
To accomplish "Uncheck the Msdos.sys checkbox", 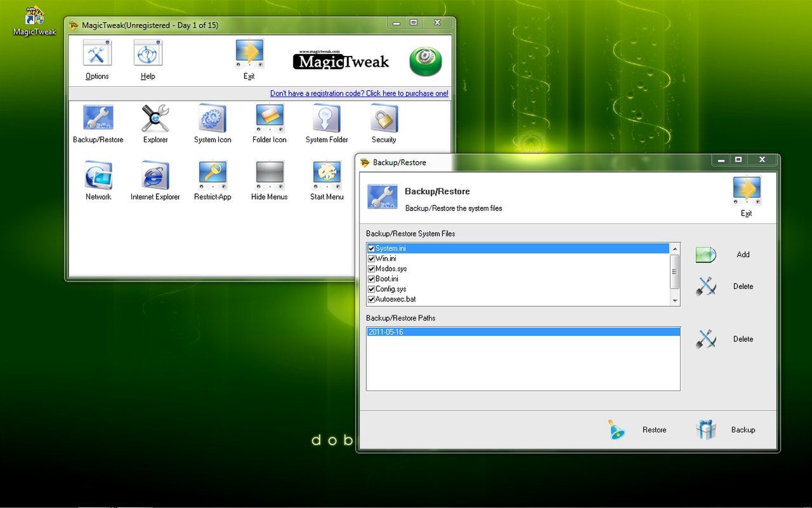I will pos(372,269).
